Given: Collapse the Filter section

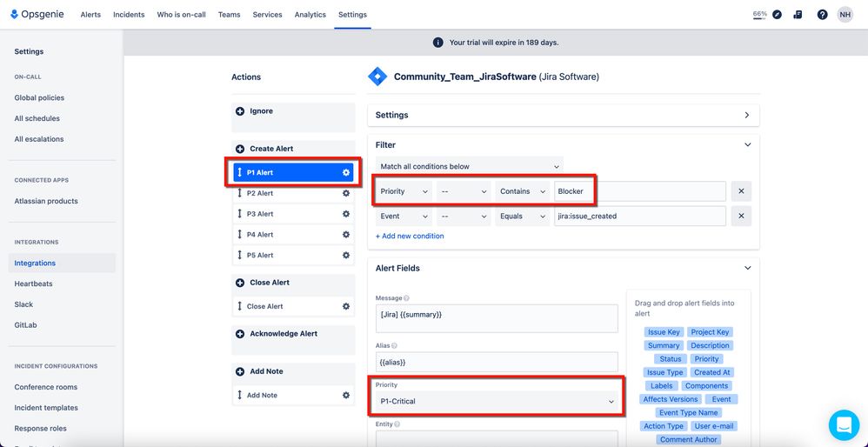Looking at the screenshot, I should tap(747, 145).
